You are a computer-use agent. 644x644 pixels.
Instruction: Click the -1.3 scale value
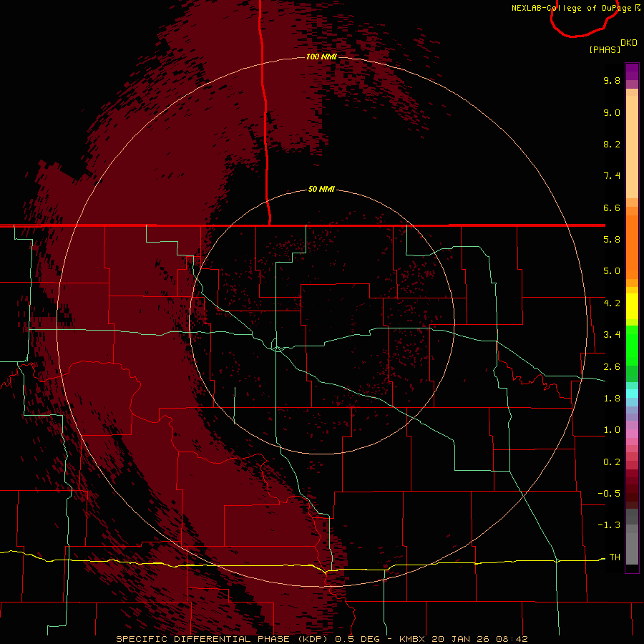click(x=609, y=525)
